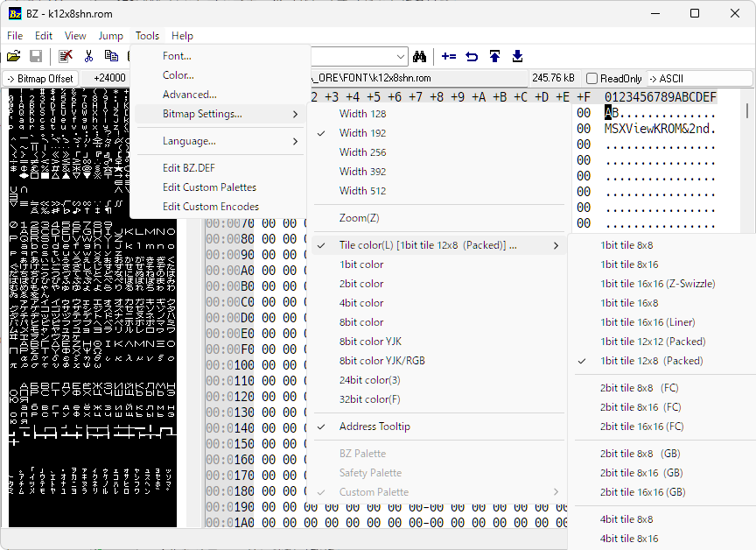Click the Open file folder icon
Viewport: 756px width, 550px height.
(x=13, y=56)
